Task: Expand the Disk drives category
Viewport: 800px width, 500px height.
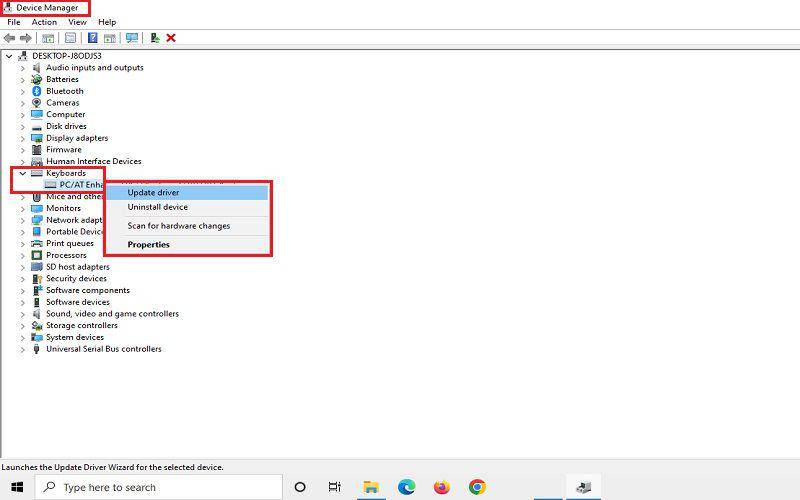Action: (22, 127)
